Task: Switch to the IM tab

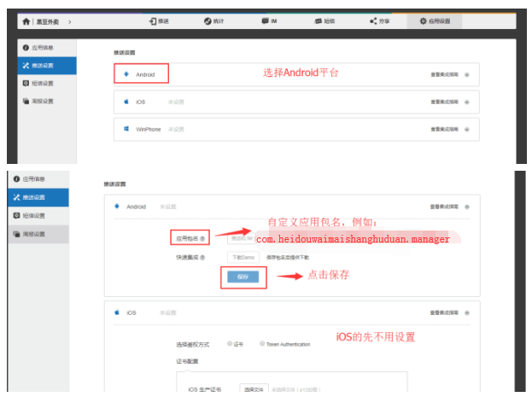Action: (x=269, y=21)
